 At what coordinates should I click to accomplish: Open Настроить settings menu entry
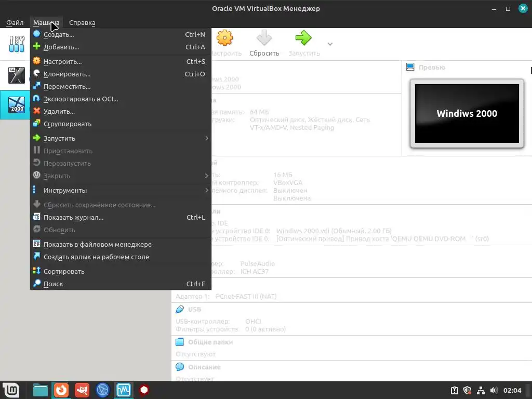tap(121, 62)
